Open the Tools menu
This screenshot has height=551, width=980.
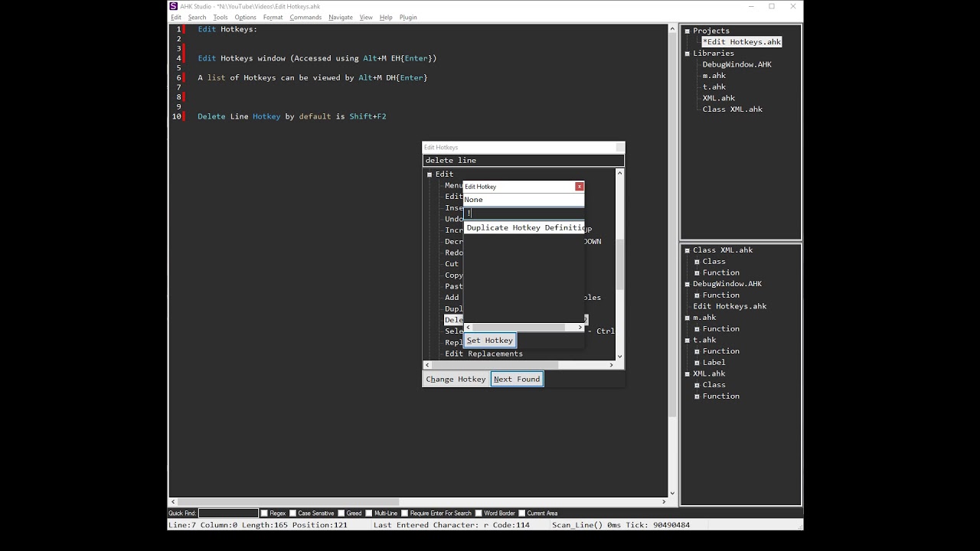[220, 17]
